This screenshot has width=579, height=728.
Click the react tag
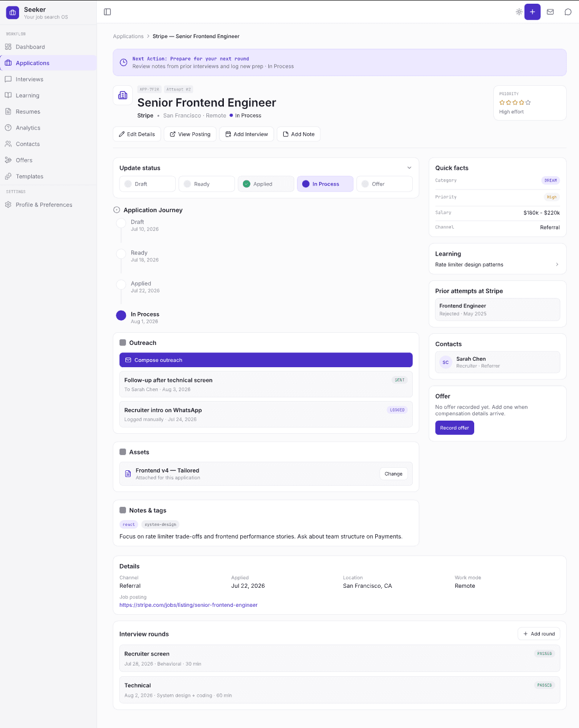(129, 524)
